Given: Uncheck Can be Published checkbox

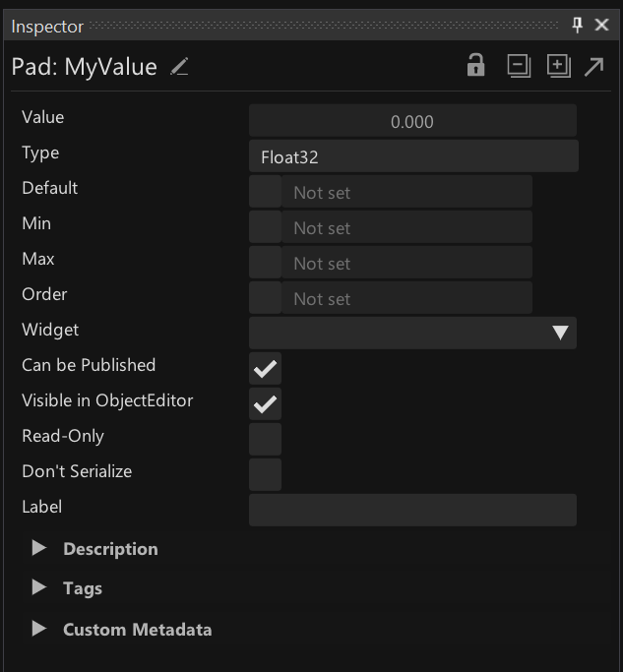Looking at the screenshot, I should 265,369.
